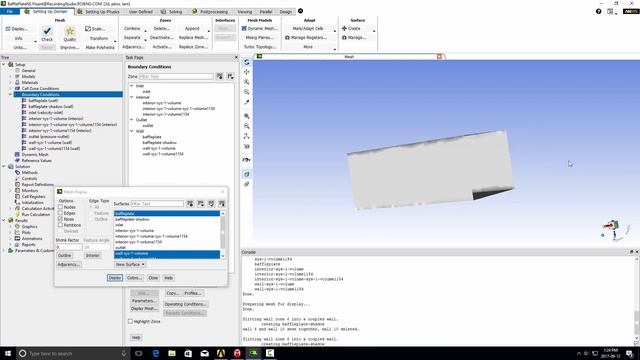640x360 pixels.
Task: Select the All edge type radio
Action: 91,207
